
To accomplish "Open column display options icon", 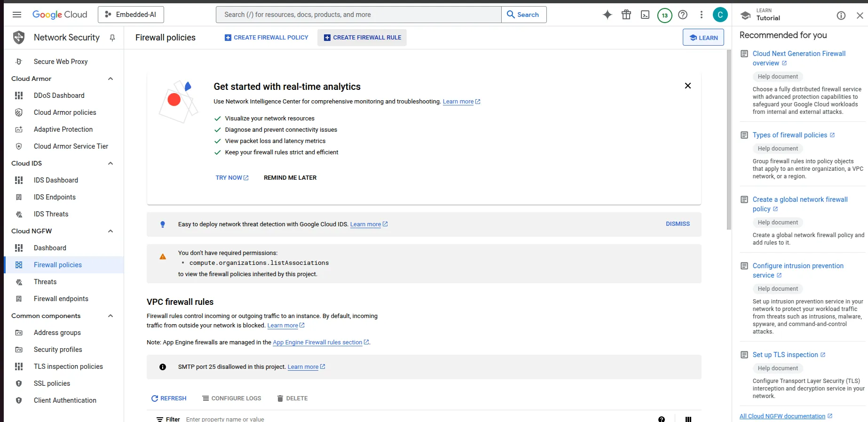I will [688, 419].
